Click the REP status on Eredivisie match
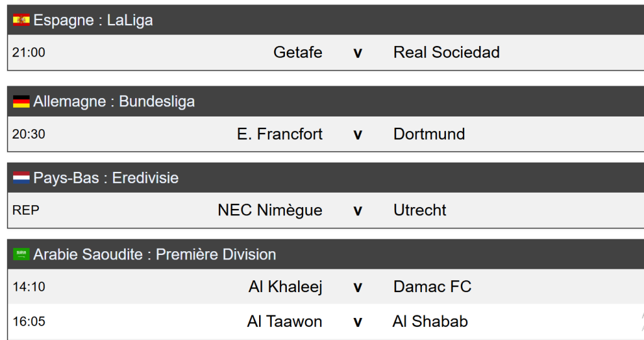Image resolution: width=644 pixels, height=340 pixels. pyautogui.click(x=26, y=210)
